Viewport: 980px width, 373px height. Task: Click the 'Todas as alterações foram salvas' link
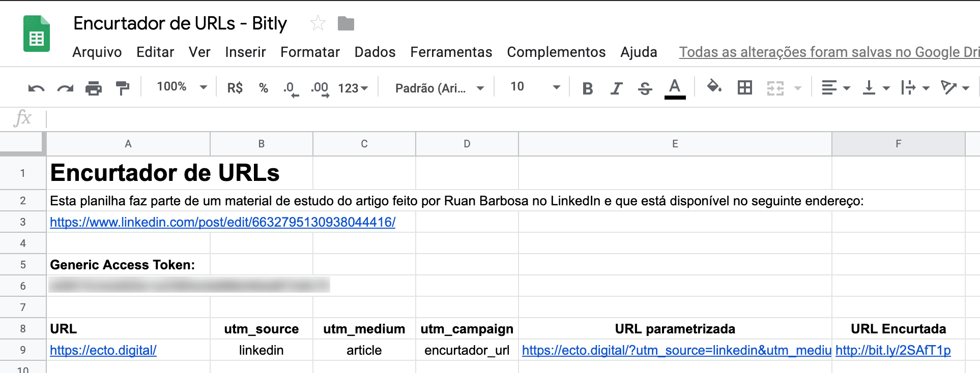[829, 52]
